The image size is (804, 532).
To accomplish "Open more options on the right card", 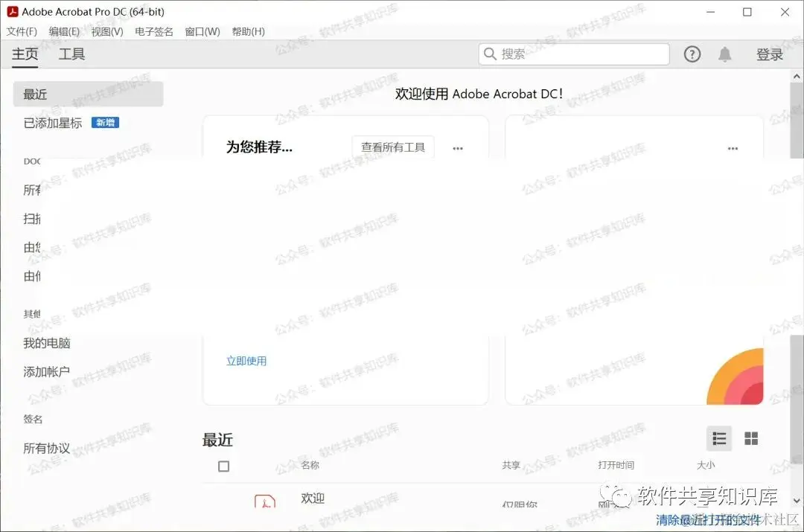I will click(733, 148).
